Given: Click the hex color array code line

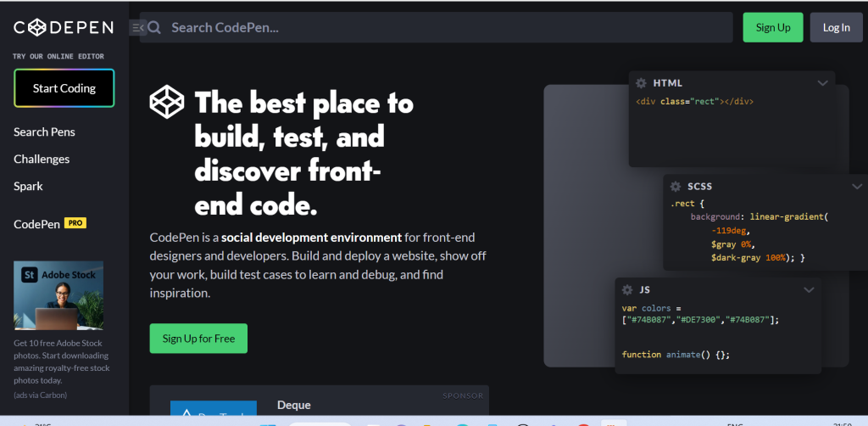Looking at the screenshot, I should (x=700, y=320).
